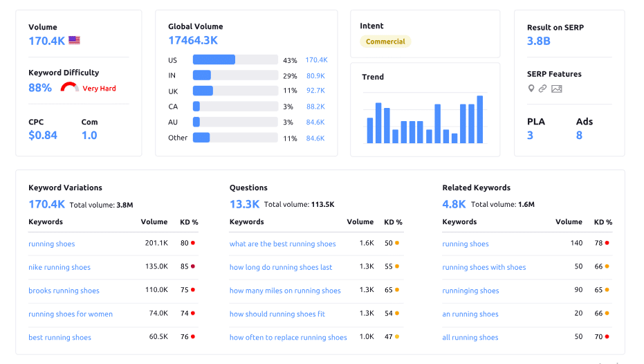The width and height of the screenshot is (644, 364).
Task: Open 'an running shoes' related keyword
Action: (470, 314)
